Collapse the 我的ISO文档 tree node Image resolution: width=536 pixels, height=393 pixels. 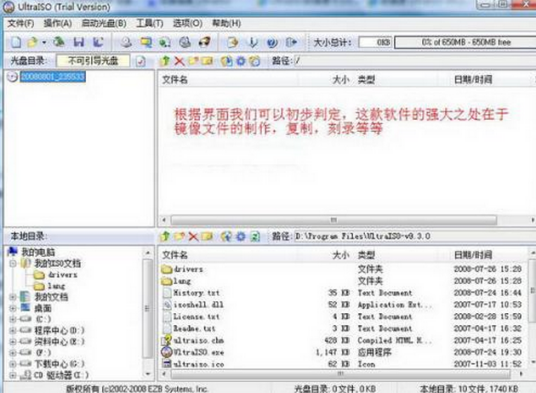[x=13, y=263]
